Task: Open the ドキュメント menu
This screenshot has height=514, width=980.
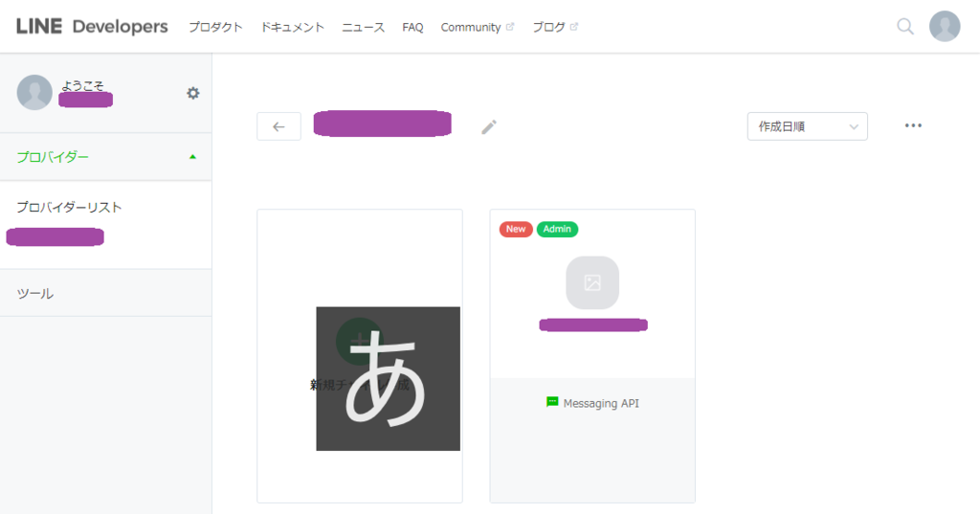Action: click(x=293, y=27)
